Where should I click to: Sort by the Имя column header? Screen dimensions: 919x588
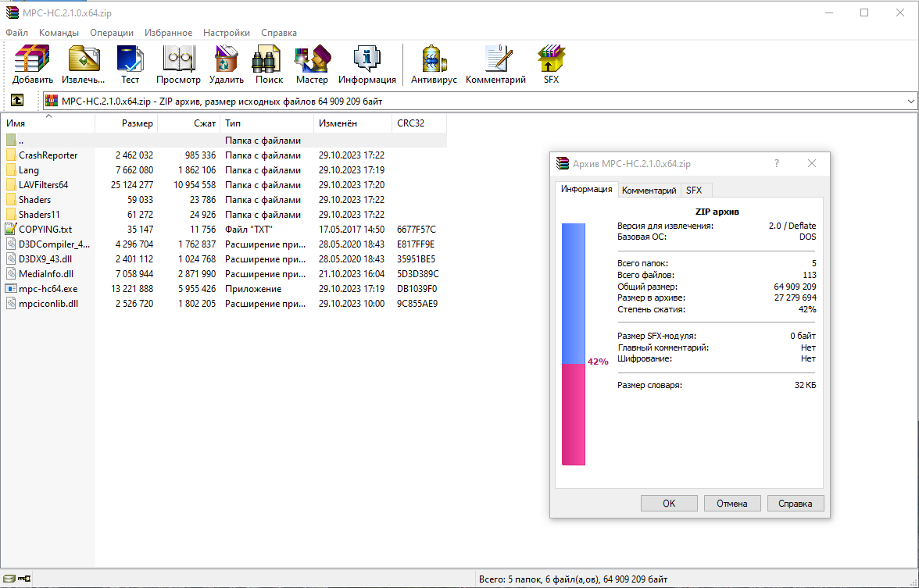coord(48,123)
